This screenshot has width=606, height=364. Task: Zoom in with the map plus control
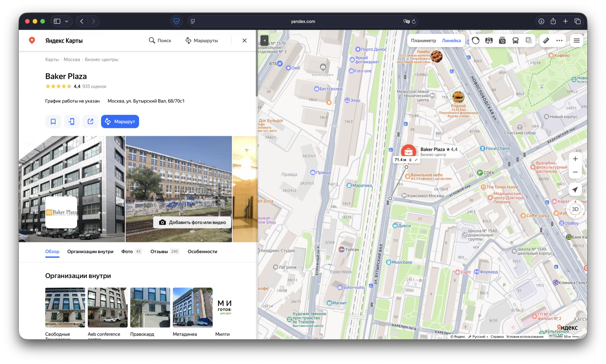point(575,159)
